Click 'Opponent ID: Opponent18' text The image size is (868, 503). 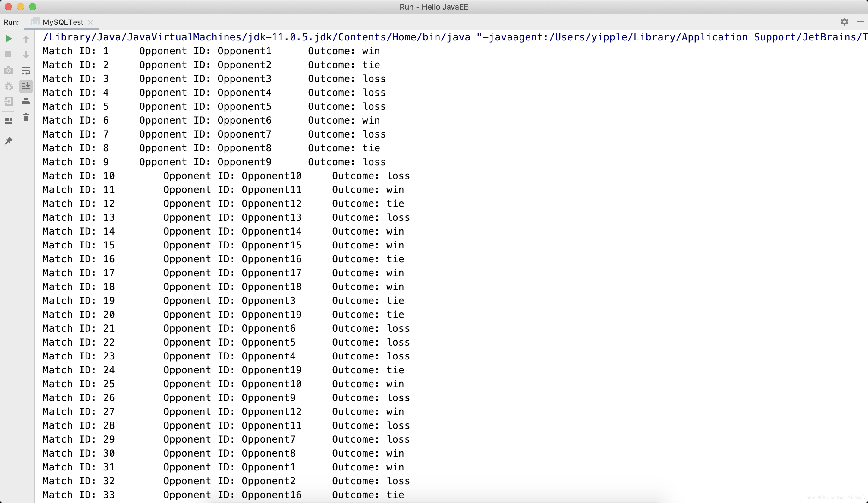pos(232,287)
